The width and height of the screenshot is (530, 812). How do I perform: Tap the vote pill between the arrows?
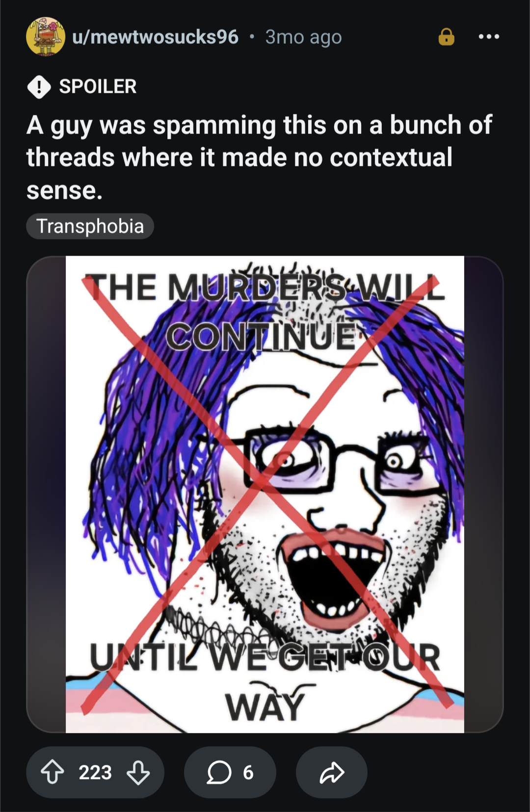click(x=95, y=772)
